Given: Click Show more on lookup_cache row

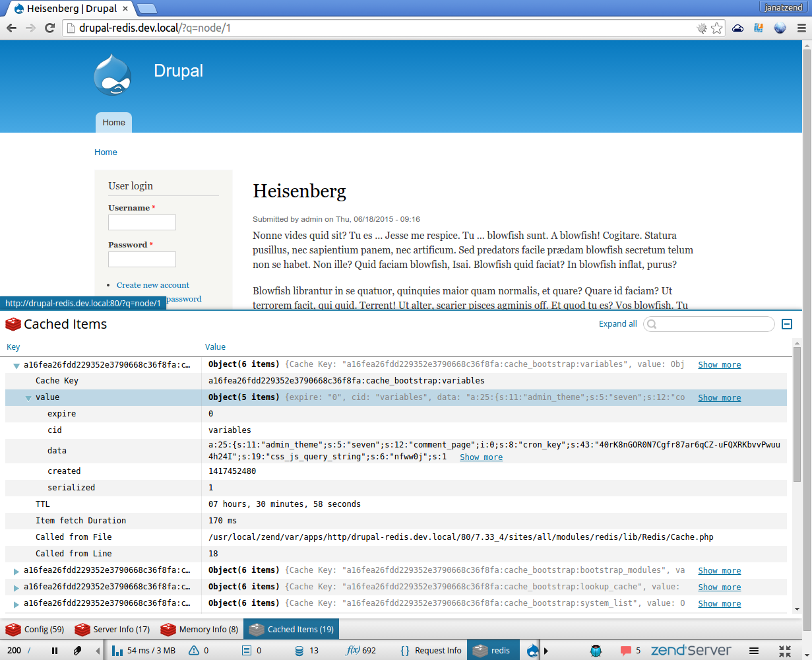Looking at the screenshot, I should click(720, 587).
